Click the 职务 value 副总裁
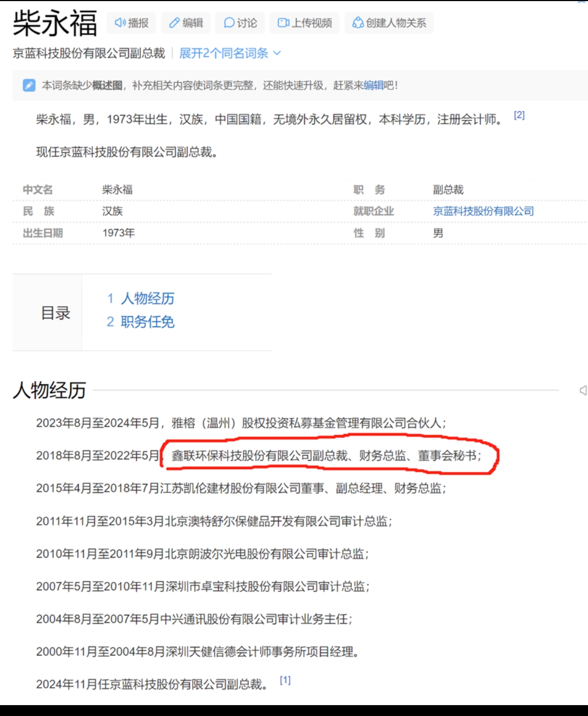This screenshot has width=588, height=716. point(448,190)
